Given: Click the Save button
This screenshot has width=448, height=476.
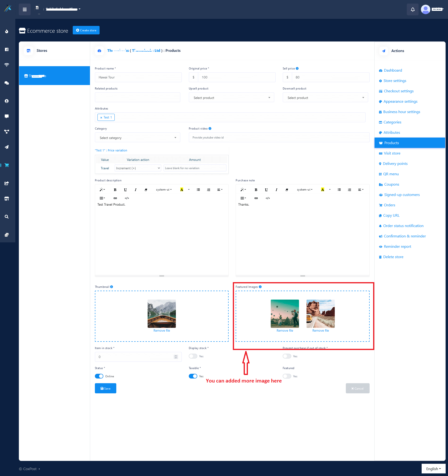Looking at the screenshot, I should (x=105, y=388).
